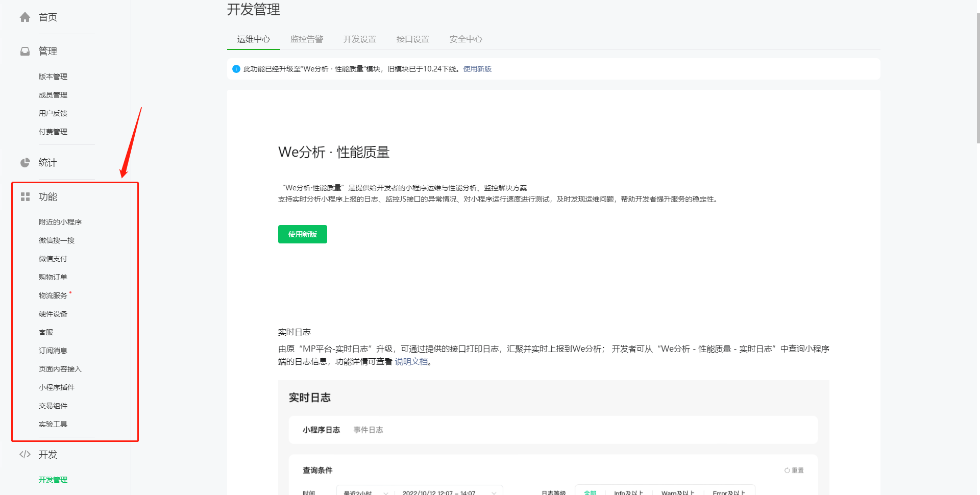
Task: Select the 接口设置 tab
Action: pyautogui.click(x=413, y=39)
